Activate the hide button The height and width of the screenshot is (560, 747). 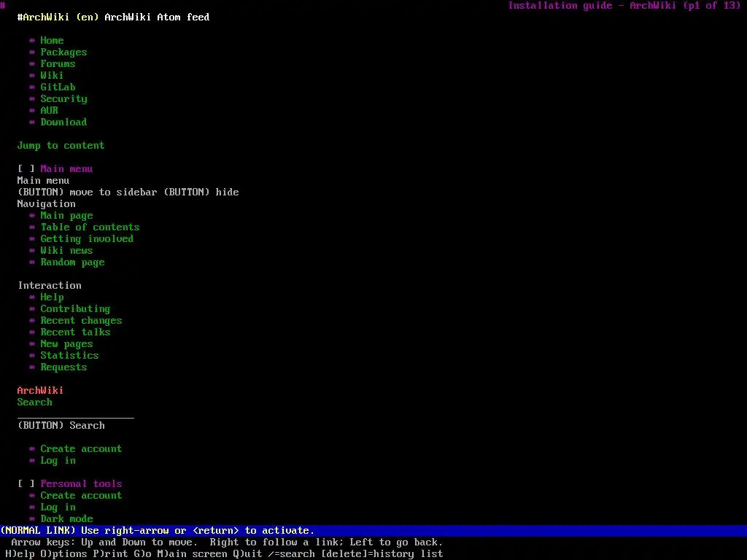(x=201, y=192)
